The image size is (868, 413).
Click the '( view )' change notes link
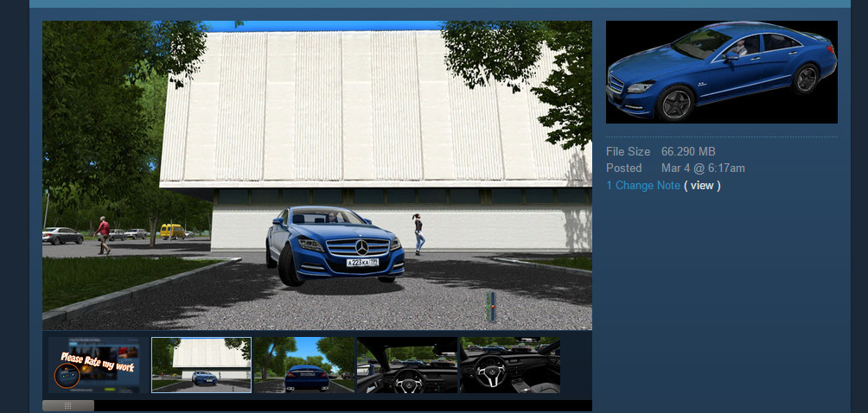pyautogui.click(x=702, y=186)
